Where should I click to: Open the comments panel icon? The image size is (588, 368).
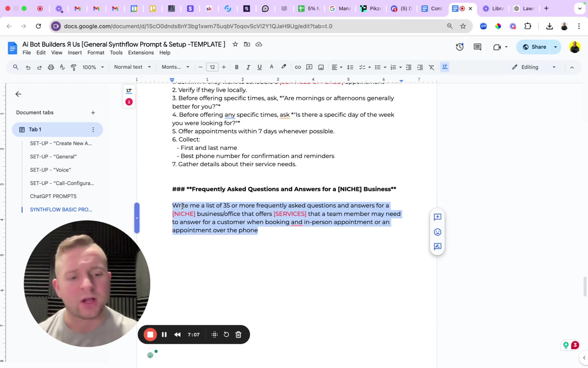pos(477,47)
